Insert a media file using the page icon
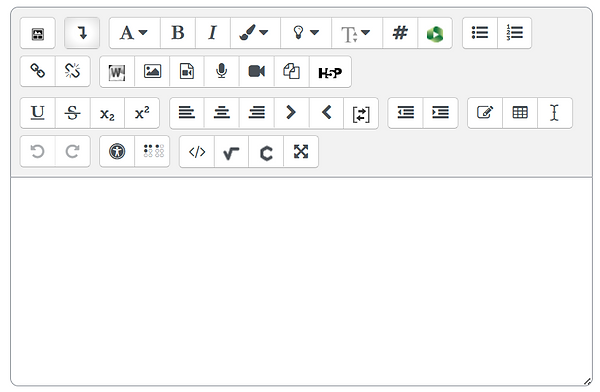This screenshot has width=600, height=392. click(187, 72)
